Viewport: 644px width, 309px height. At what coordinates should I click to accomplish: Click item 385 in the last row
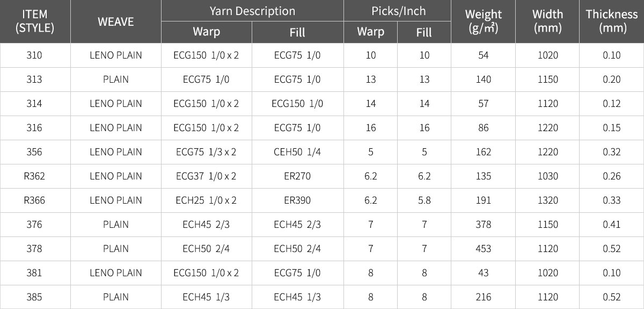point(34,297)
